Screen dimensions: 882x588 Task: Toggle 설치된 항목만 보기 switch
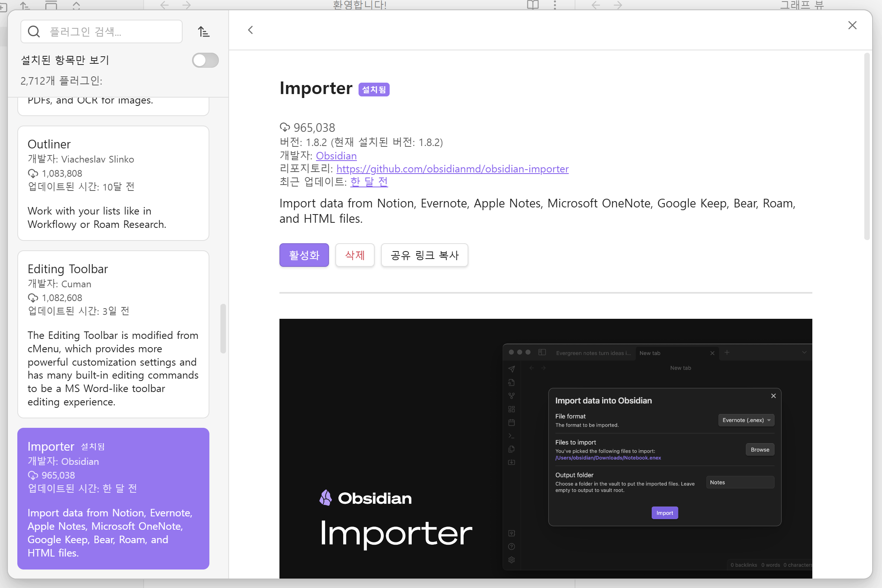click(x=205, y=60)
